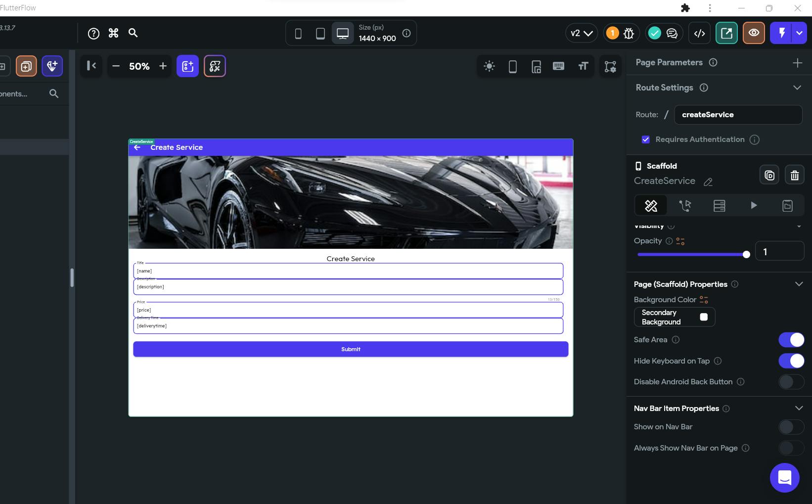Select the desktop canvas device icon
Image resolution: width=812 pixels, height=504 pixels.
(342, 33)
